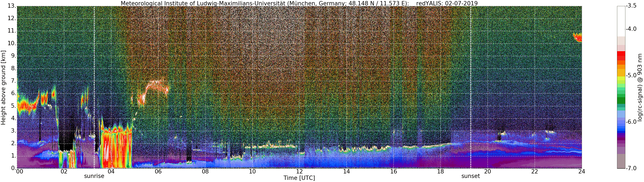Click the 'sunrise' label under the time axis

click(94, 176)
